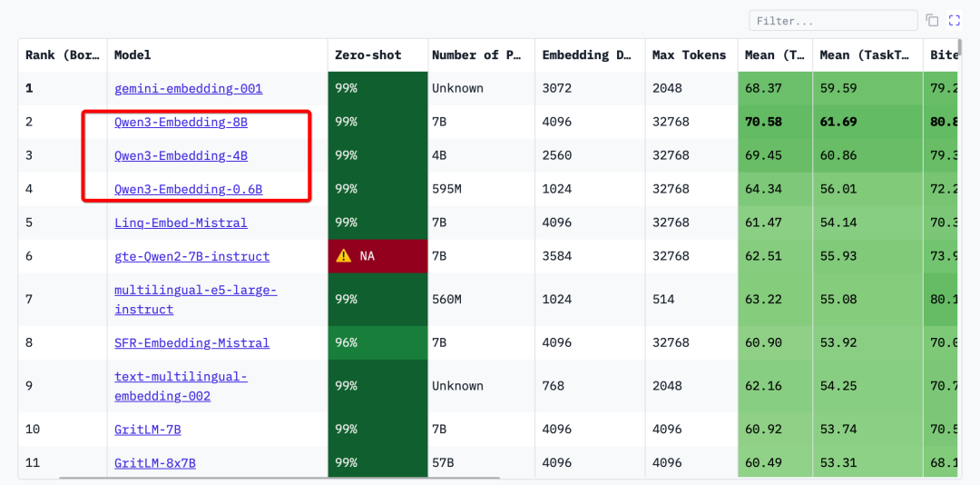Click the copy table icon
The width and height of the screenshot is (980, 485).
[932, 21]
